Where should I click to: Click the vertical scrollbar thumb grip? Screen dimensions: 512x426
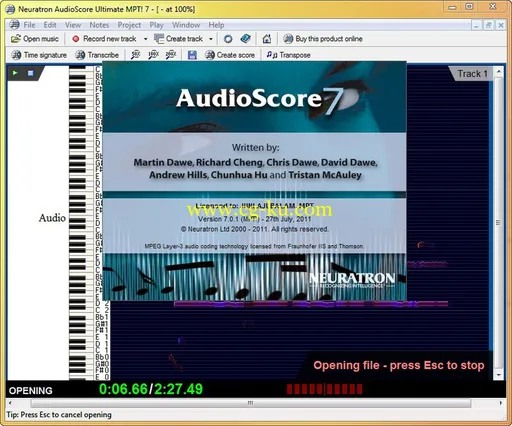click(499, 223)
